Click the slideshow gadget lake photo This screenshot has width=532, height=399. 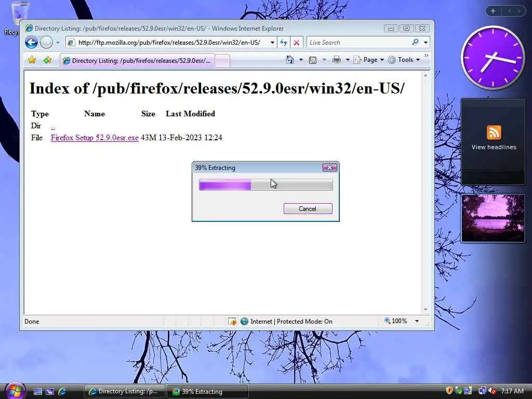(494, 218)
